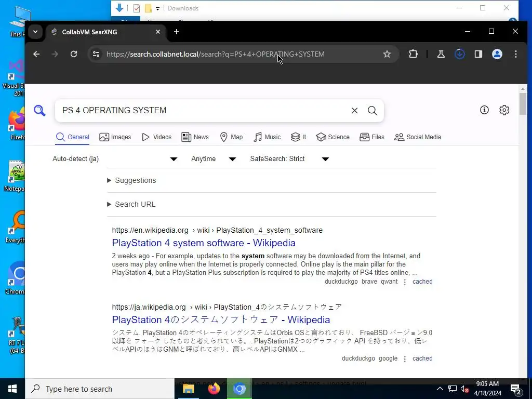
Task: Switch to the News category
Action: point(195,137)
